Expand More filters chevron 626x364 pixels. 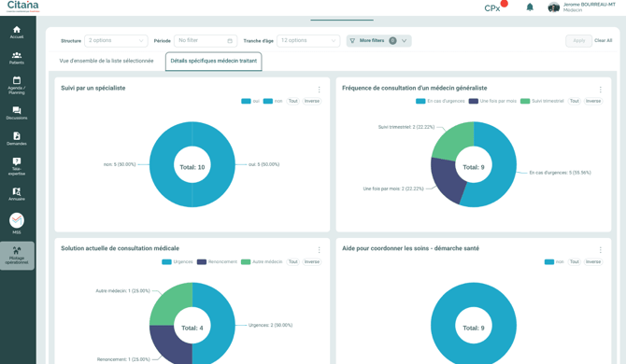pos(404,41)
